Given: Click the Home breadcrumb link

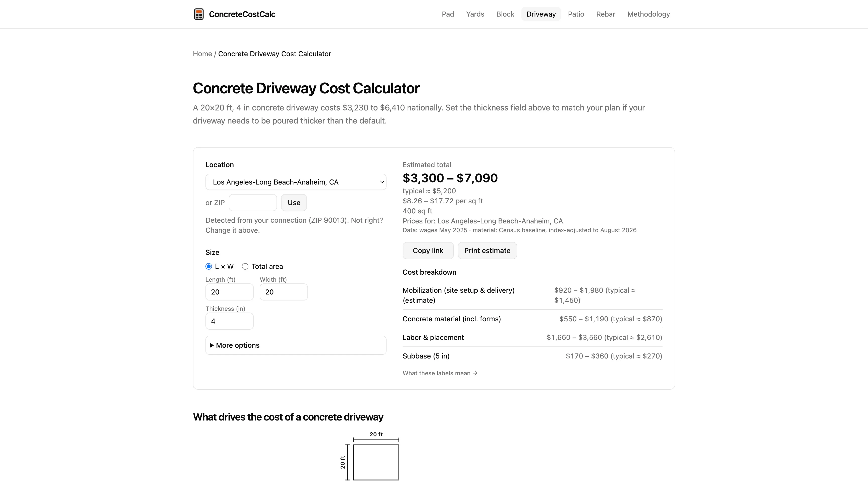Looking at the screenshot, I should coord(202,54).
